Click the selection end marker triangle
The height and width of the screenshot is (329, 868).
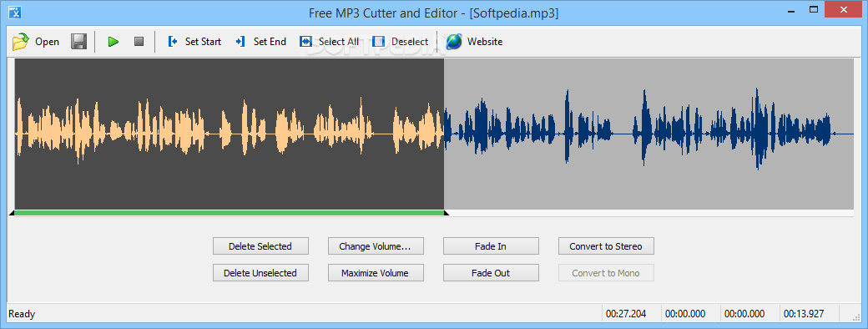[447, 213]
